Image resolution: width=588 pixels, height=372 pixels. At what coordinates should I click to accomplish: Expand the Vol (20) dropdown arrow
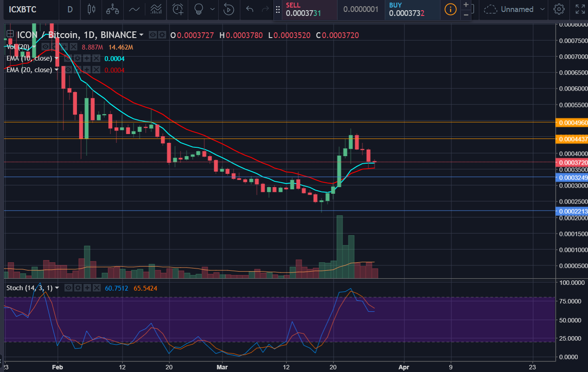click(x=34, y=47)
